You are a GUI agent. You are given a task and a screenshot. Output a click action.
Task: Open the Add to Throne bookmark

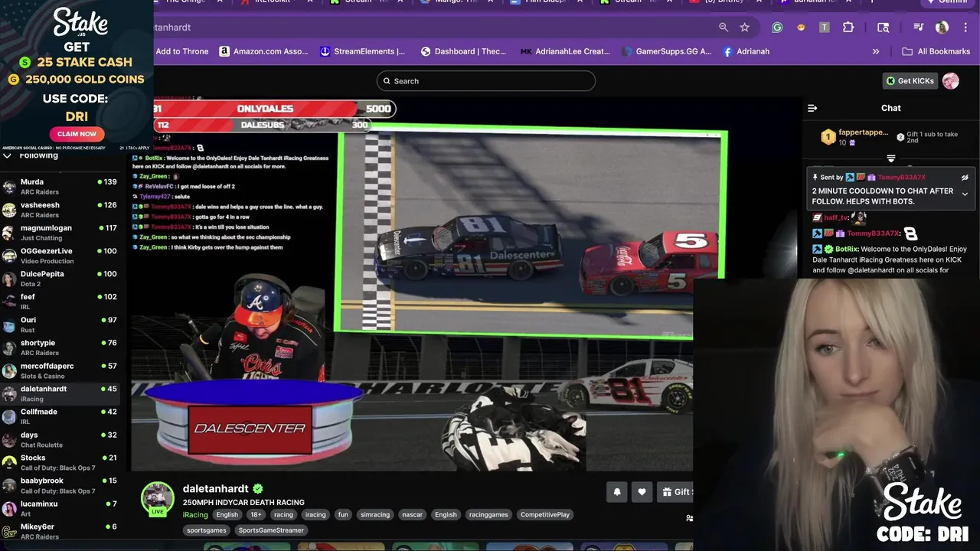(x=182, y=51)
